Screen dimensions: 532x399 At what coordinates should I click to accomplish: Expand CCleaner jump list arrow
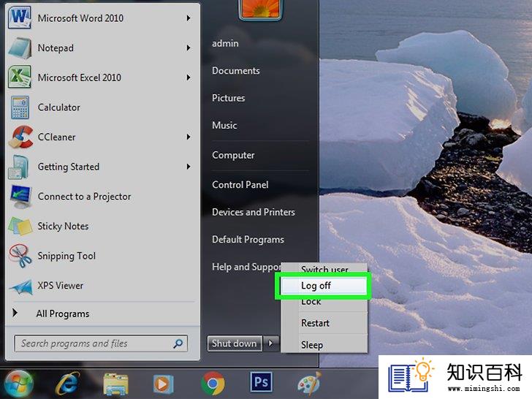pos(189,137)
